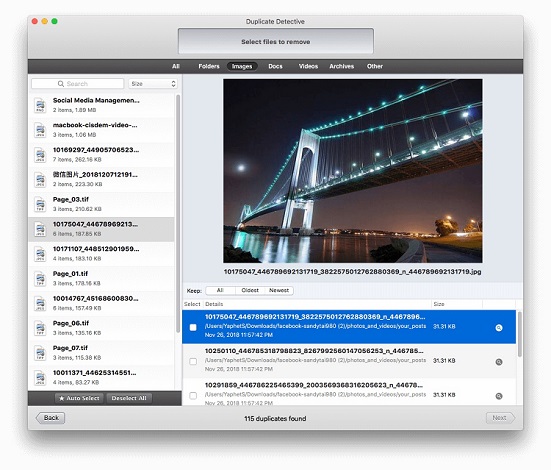The height and width of the screenshot is (470, 551).
Task: Click the full jpg filename under preview
Action: coord(352,272)
